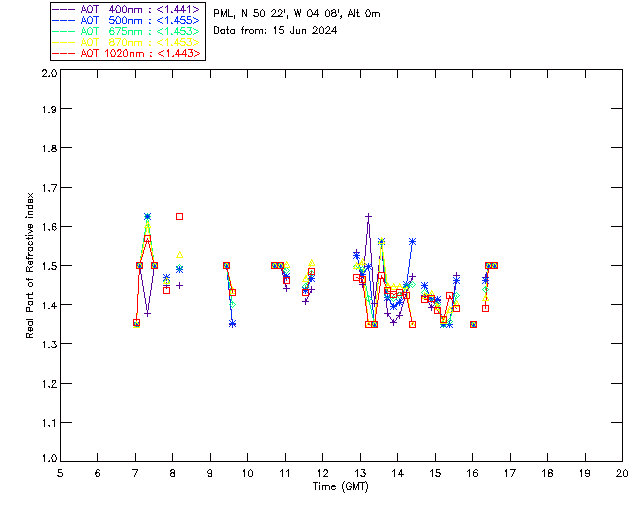Image resolution: width=640 pixels, height=512 pixels.
Task: Click the green 675nm legend line sample
Action: click(x=64, y=31)
